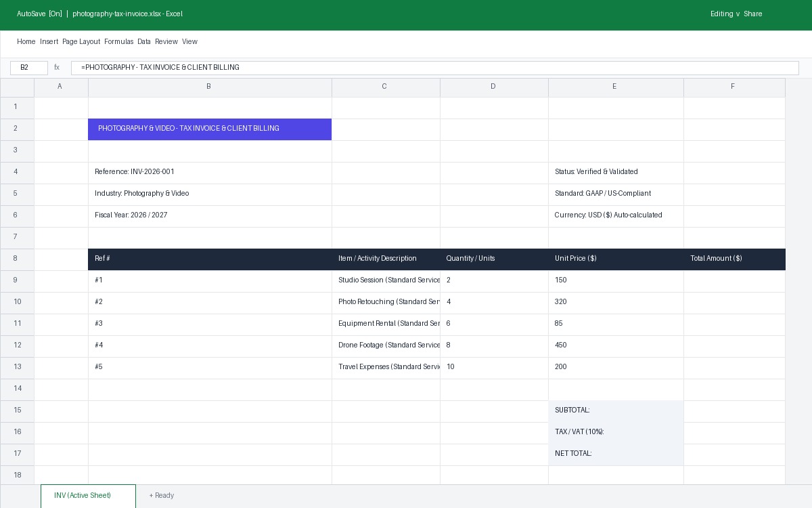The image size is (812, 508).
Task: Click the Share button
Action: pos(752,14)
